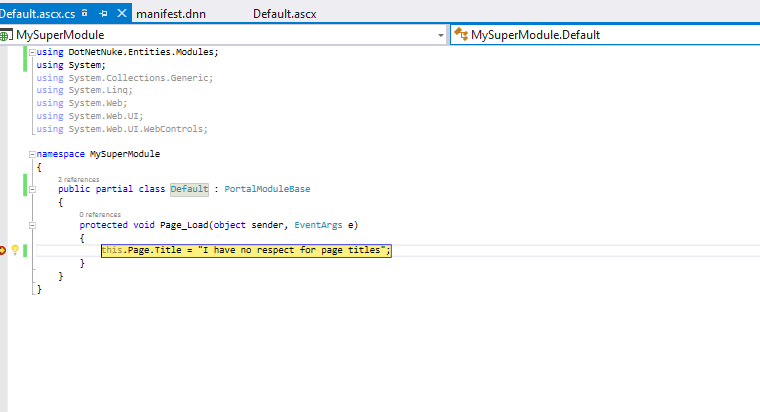This screenshot has width=760, height=412.
Task: Collapse the Default class block
Action: 31,189
